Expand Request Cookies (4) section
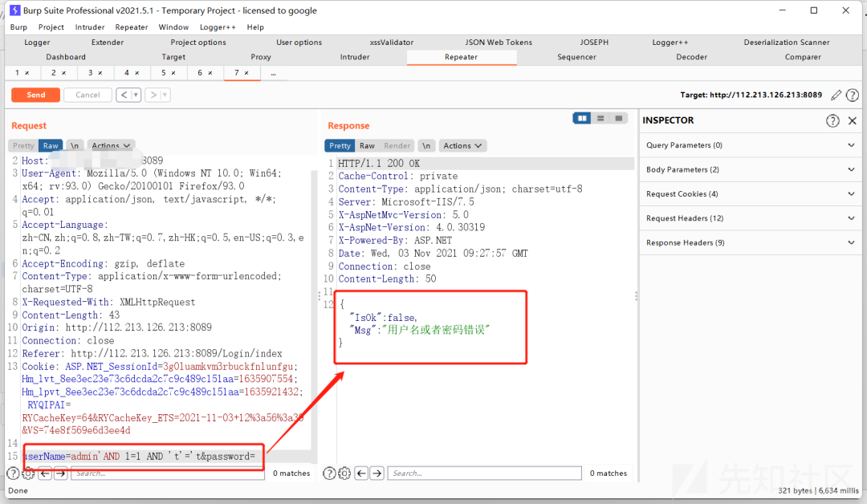The width and height of the screenshot is (867, 504). click(749, 194)
